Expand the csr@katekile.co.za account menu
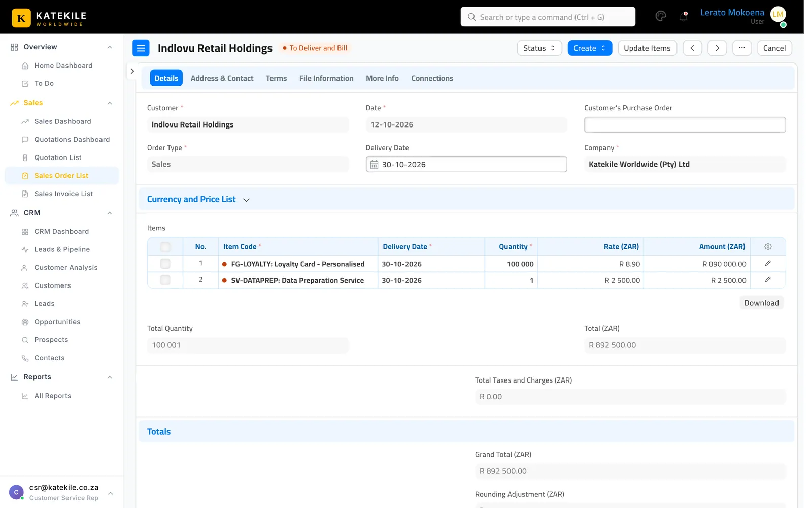 point(110,493)
